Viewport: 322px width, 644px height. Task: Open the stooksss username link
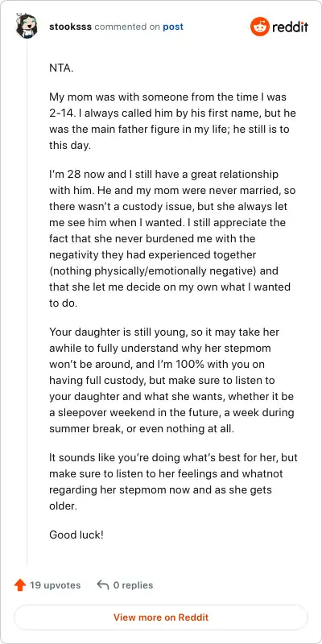71,27
